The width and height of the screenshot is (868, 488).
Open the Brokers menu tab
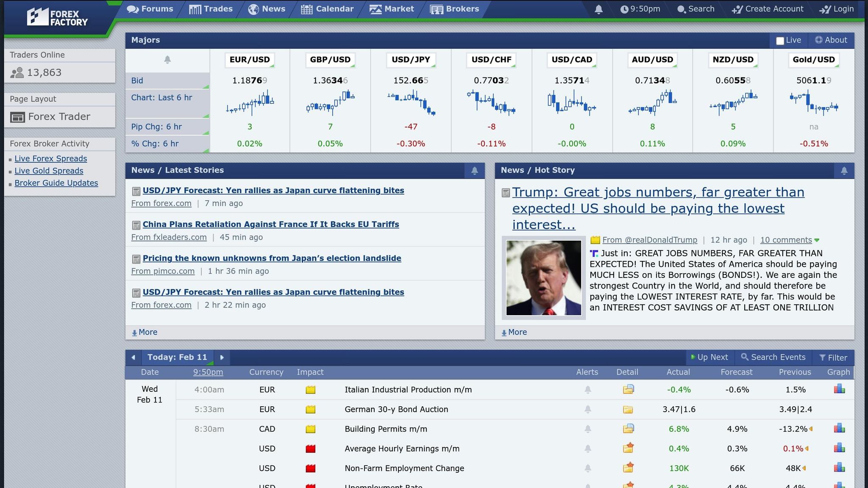pos(454,9)
